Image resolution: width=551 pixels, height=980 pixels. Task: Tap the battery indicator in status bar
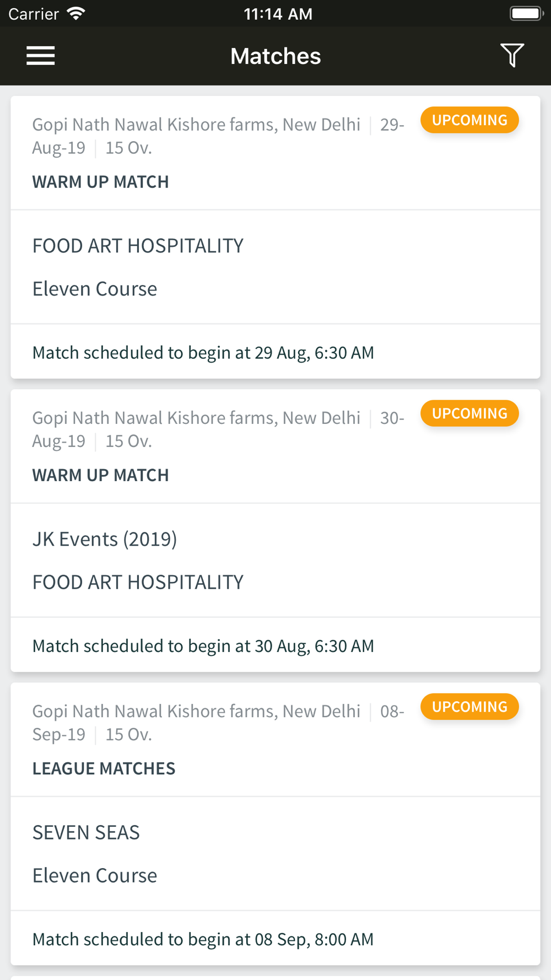point(527,13)
